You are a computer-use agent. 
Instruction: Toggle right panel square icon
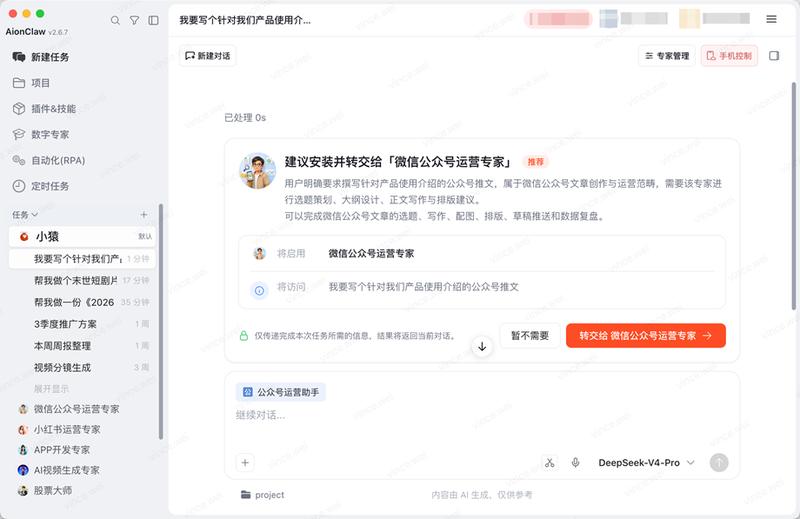(x=774, y=56)
